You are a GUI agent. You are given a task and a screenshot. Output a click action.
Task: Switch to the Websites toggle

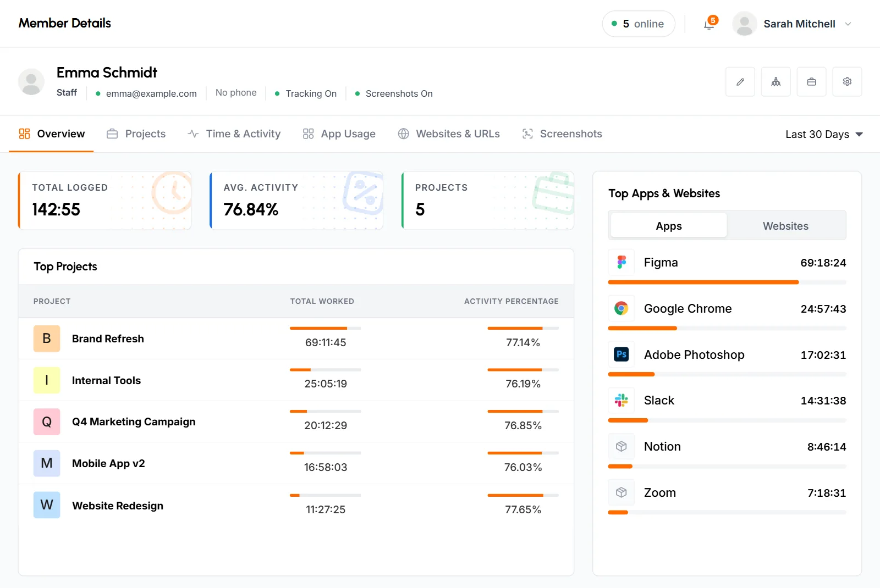[x=785, y=226]
